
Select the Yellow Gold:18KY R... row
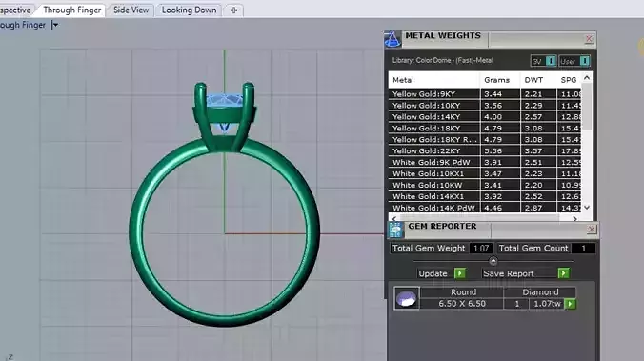tap(485, 140)
